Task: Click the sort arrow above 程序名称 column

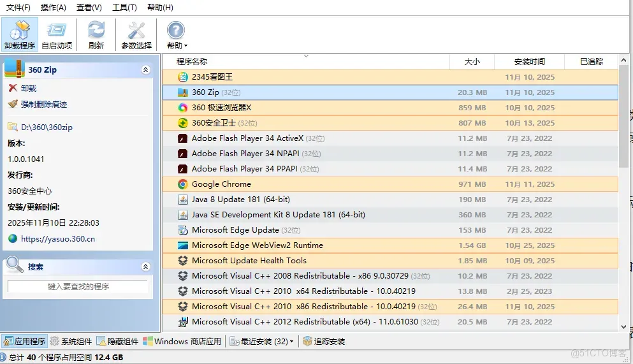Action: [x=306, y=56]
